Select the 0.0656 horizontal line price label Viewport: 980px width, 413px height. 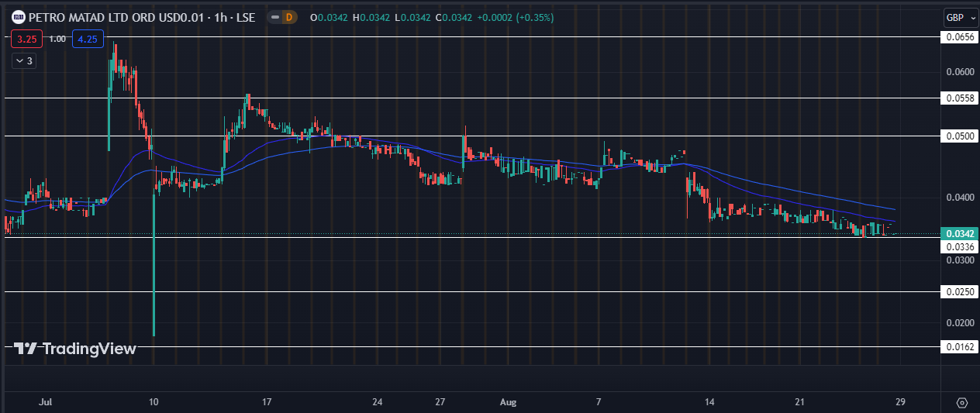coord(959,36)
